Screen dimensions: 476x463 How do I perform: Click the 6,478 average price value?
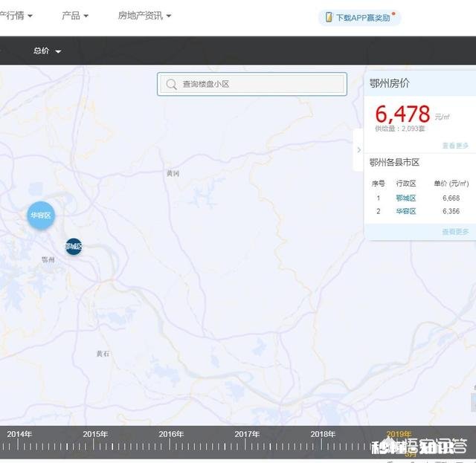[402, 114]
